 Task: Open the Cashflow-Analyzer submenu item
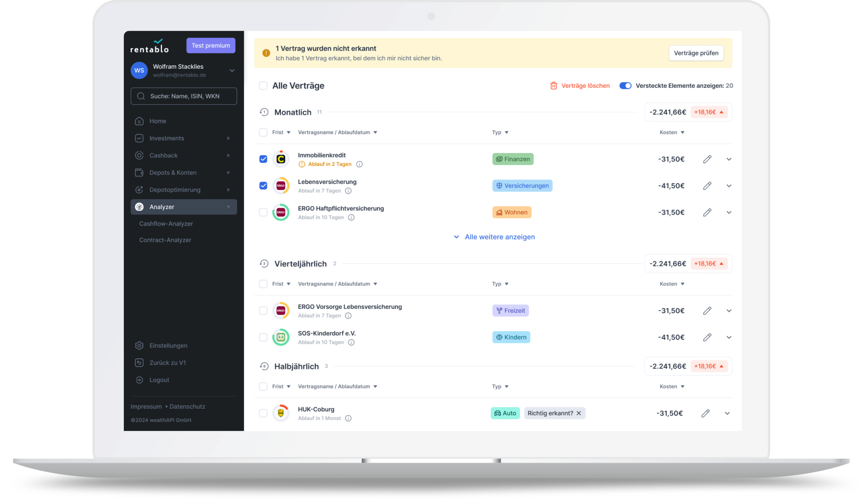[166, 224]
